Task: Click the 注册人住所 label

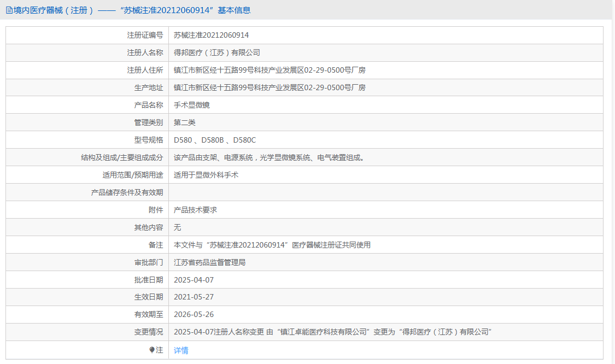Action: click(145, 70)
